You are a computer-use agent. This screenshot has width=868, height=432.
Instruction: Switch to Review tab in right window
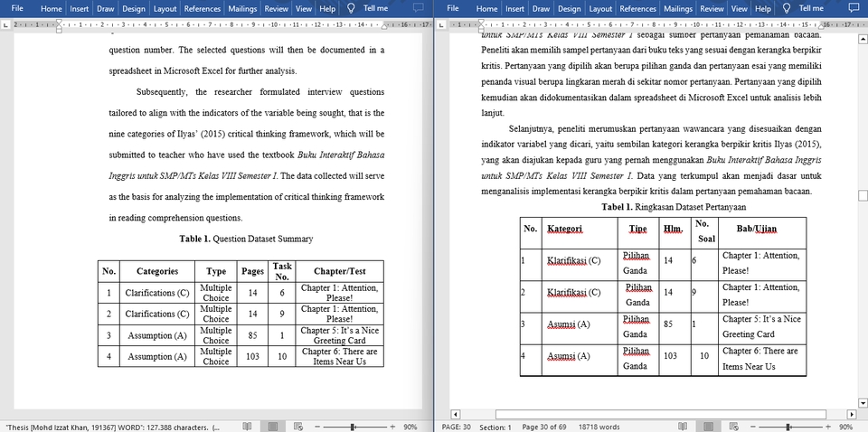click(x=712, y=8)
